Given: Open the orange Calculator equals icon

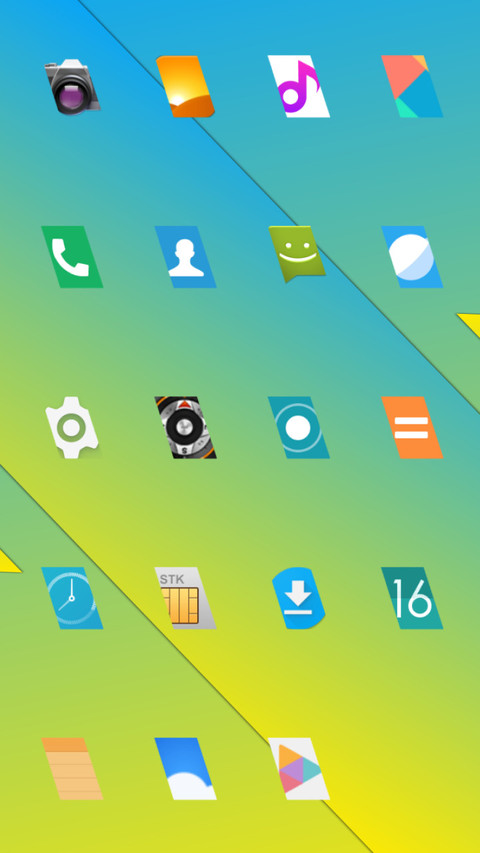Looking at the screenshot, I should 412,428.
